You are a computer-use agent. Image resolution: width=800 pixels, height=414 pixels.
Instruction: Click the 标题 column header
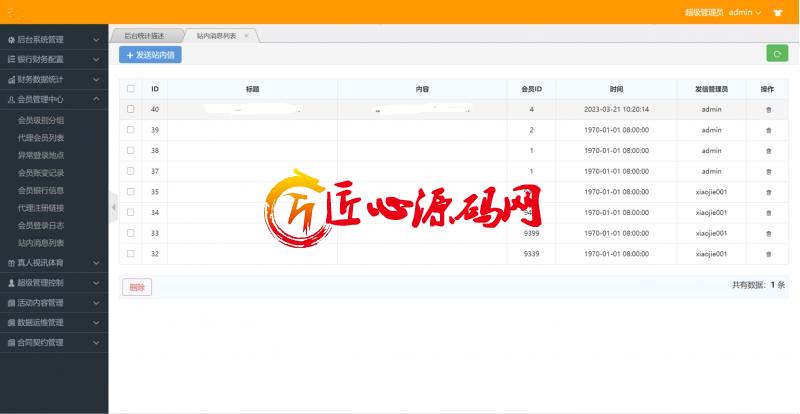point(253,89)
